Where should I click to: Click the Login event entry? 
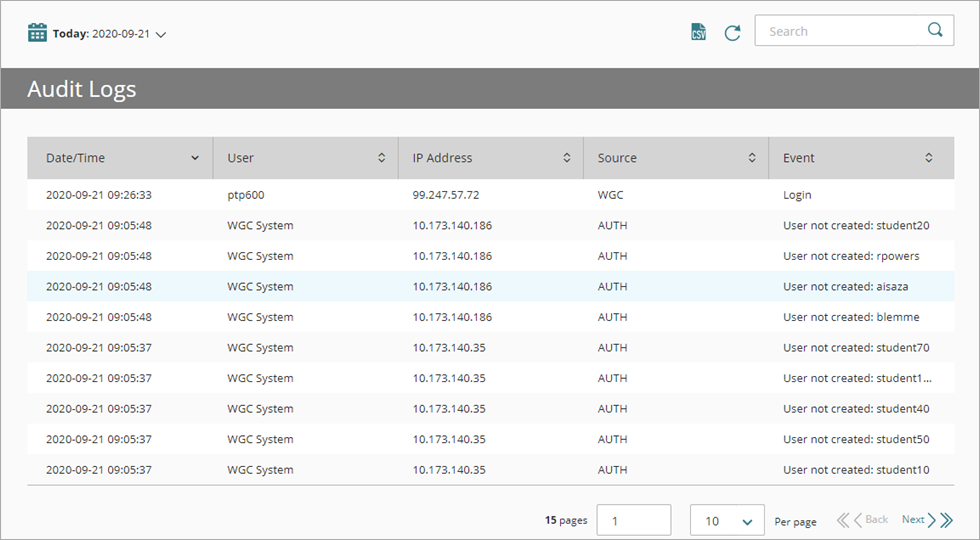(797, 195)
